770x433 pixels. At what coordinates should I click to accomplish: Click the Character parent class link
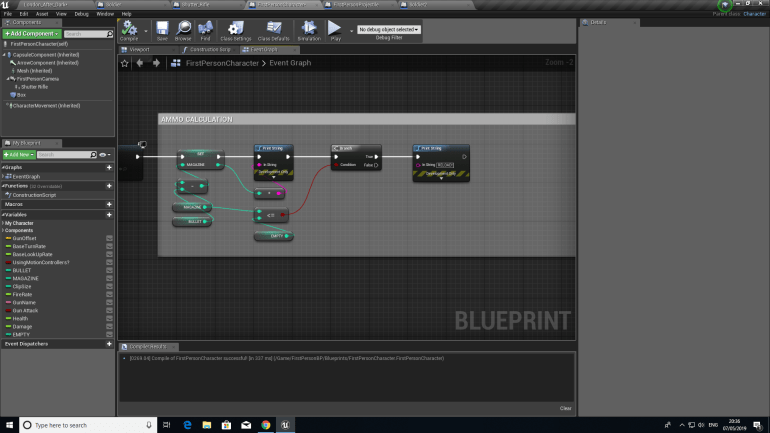point(754,14)
